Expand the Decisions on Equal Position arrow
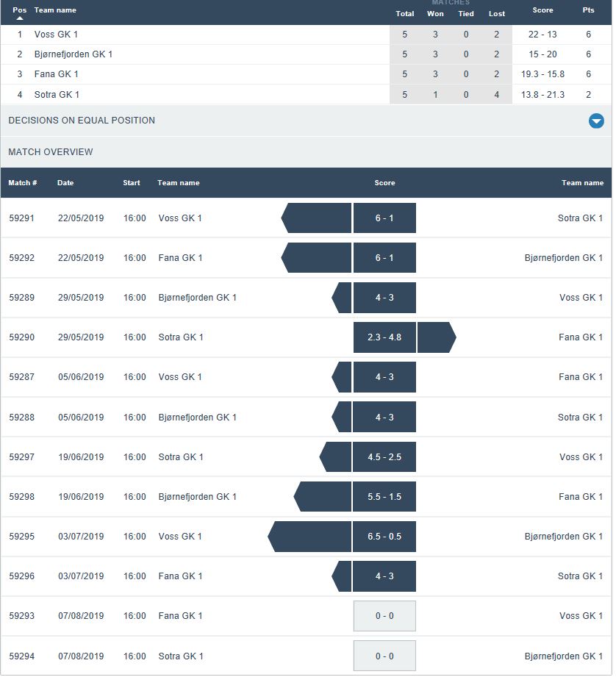This screenshot has width=616, height=677. click(596, 121)
